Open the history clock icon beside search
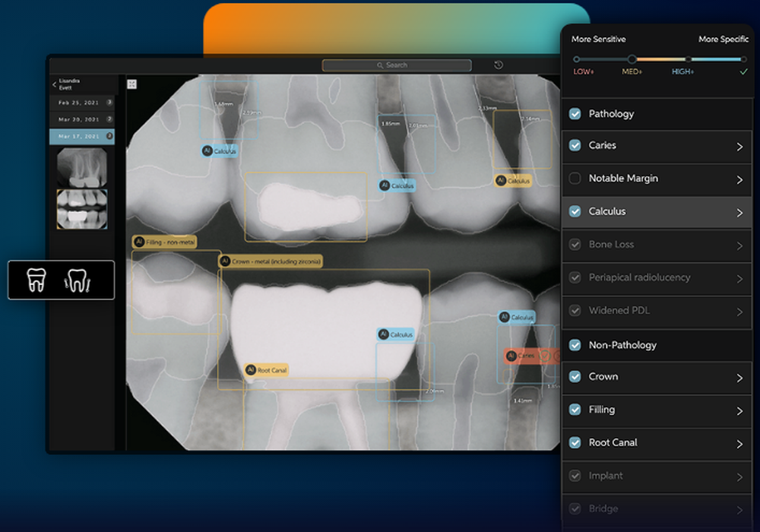This screenshot has height=532, width=760. point(499,65)
